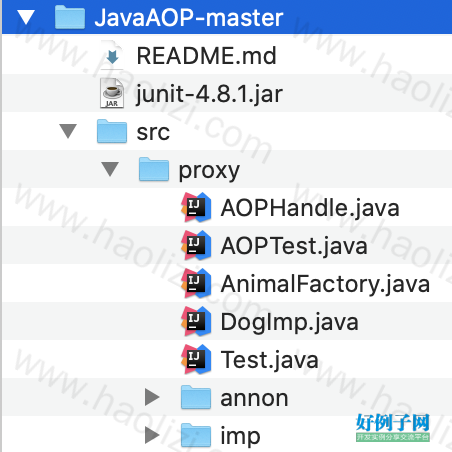Click the src folder icon
Screen dimensions: 452x452
(112, 131)
